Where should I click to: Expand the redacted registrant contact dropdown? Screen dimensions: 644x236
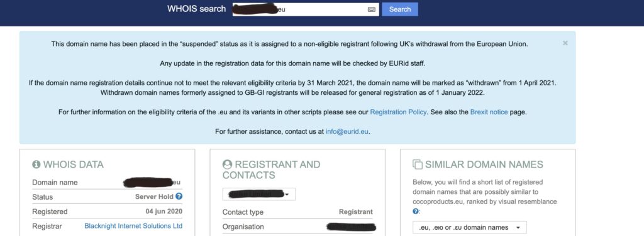point(258,194)
